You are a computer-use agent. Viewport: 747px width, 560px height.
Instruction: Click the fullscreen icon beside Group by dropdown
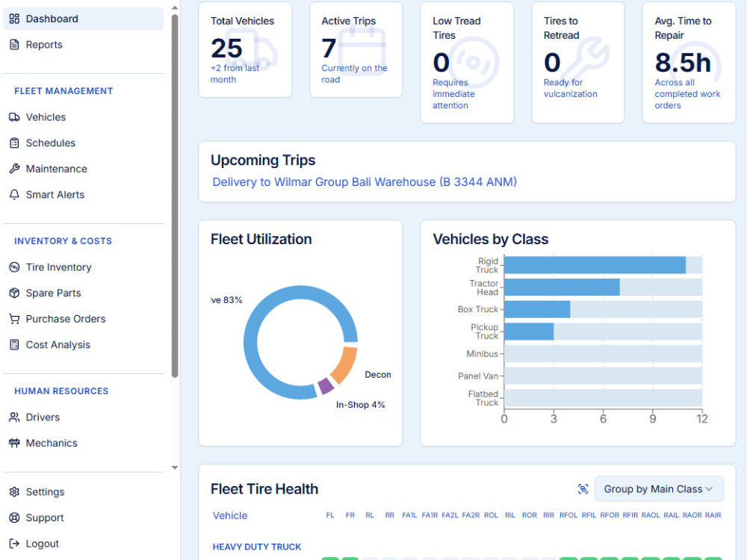[583, 489]
